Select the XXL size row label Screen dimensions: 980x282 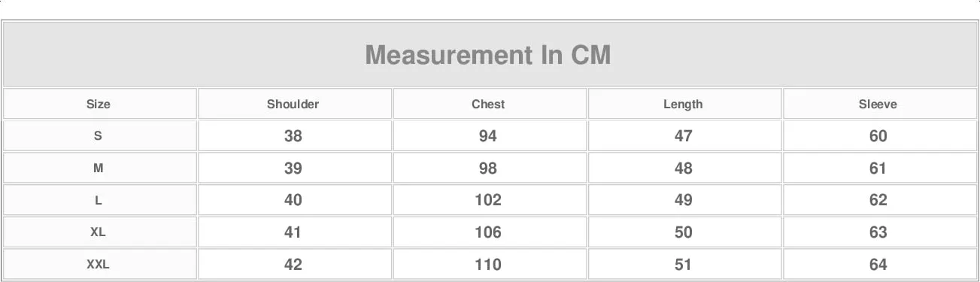coord(98,264)
